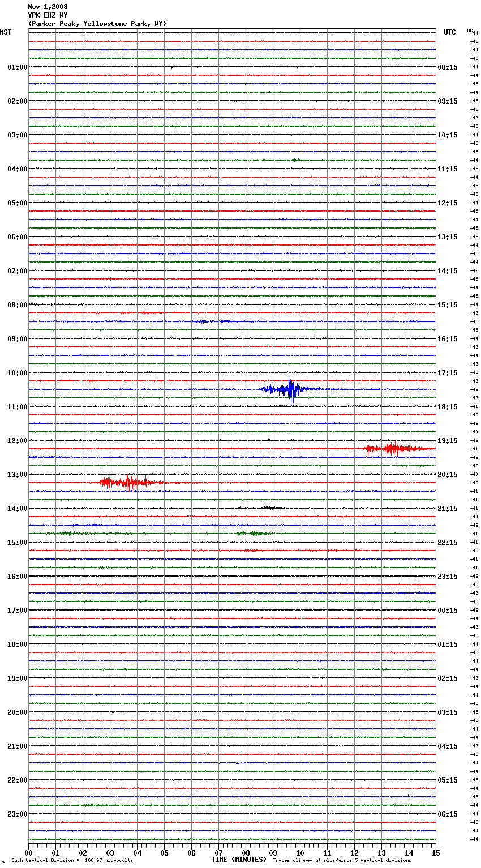
Task: Click the MST label '12:00'
Action: [18, 441]
